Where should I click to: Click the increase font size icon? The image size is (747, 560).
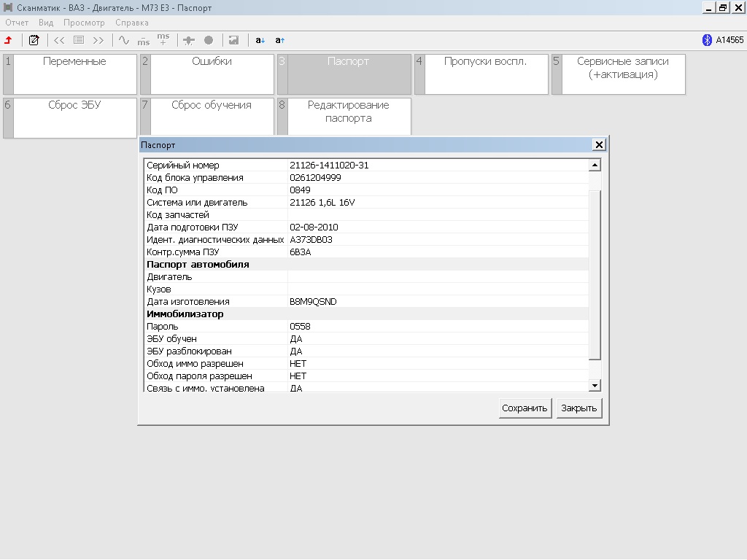[279, 41]
